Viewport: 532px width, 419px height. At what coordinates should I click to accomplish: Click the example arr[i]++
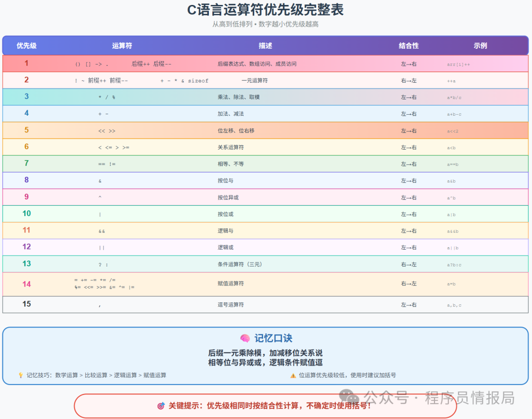459,64
